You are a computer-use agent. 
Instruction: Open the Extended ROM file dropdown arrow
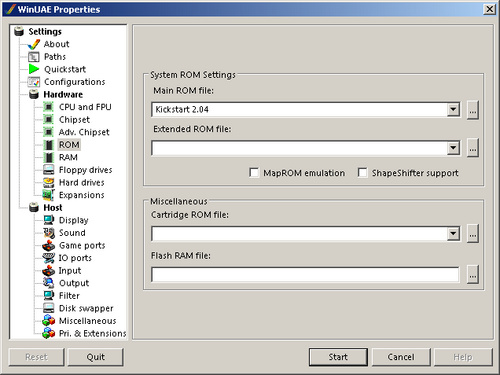[453, 148]
